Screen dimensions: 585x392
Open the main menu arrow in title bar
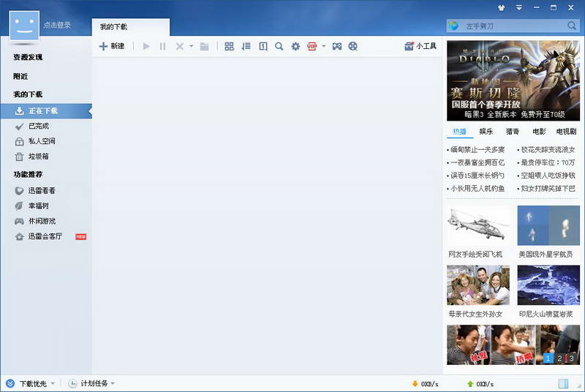518,7
